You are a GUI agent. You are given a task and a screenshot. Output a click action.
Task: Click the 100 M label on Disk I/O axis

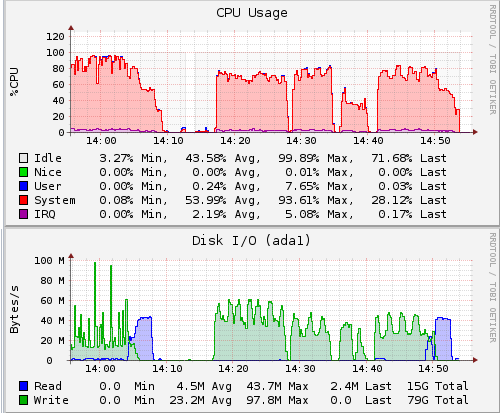[x=50, y=260]
